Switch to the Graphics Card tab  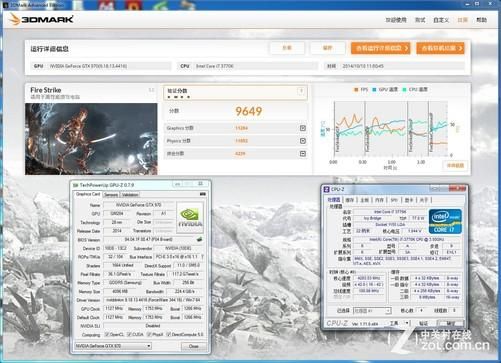[88, 194]
